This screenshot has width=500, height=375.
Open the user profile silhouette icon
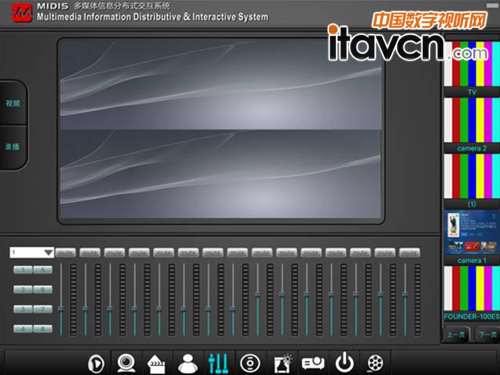[x=188, y=363]
